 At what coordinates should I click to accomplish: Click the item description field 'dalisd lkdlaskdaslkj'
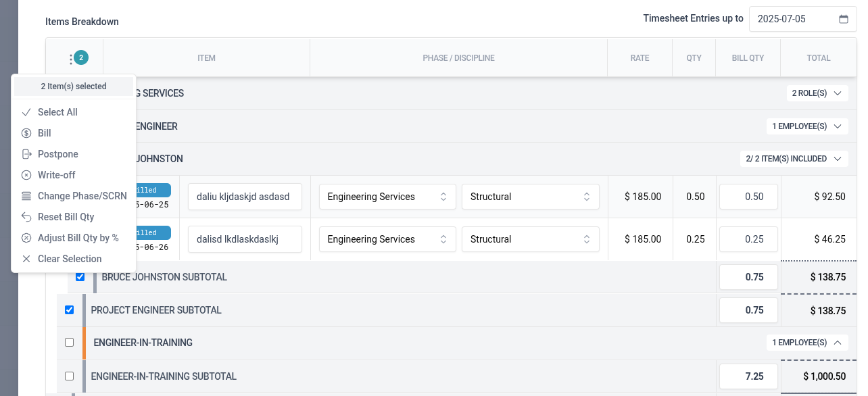tap(245, 239)
